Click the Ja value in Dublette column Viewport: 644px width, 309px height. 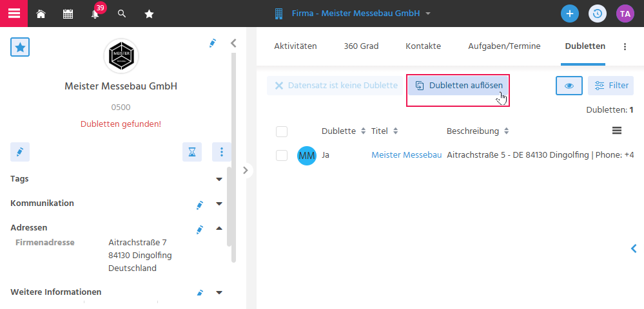pos(326,155)
